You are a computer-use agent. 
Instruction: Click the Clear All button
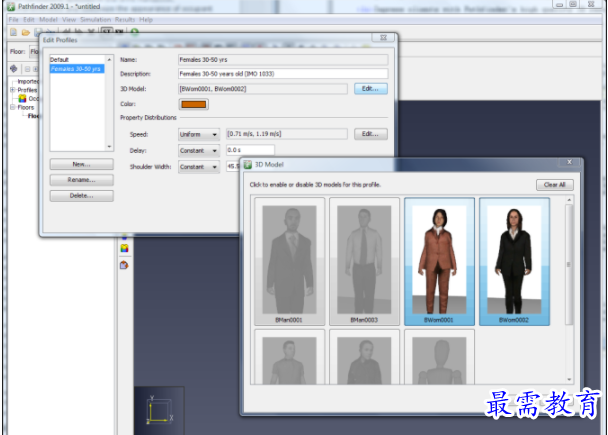pos(553,185)
